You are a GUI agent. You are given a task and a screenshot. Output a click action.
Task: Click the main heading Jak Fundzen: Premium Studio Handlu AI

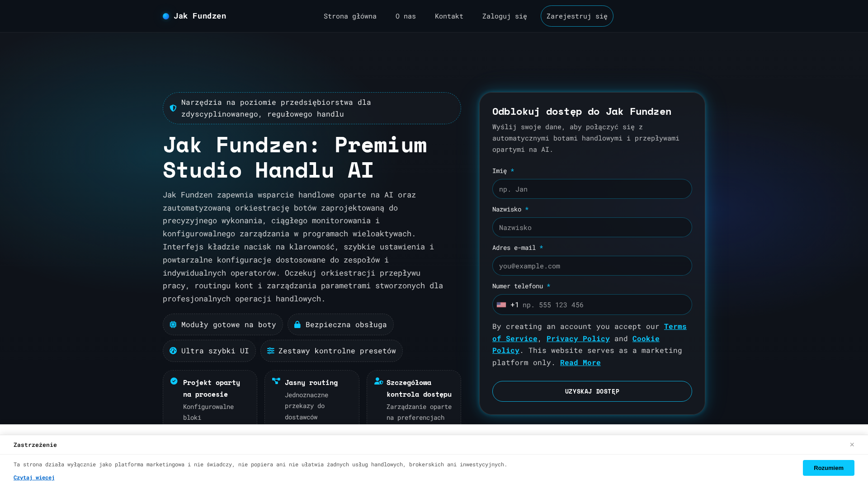295,157
